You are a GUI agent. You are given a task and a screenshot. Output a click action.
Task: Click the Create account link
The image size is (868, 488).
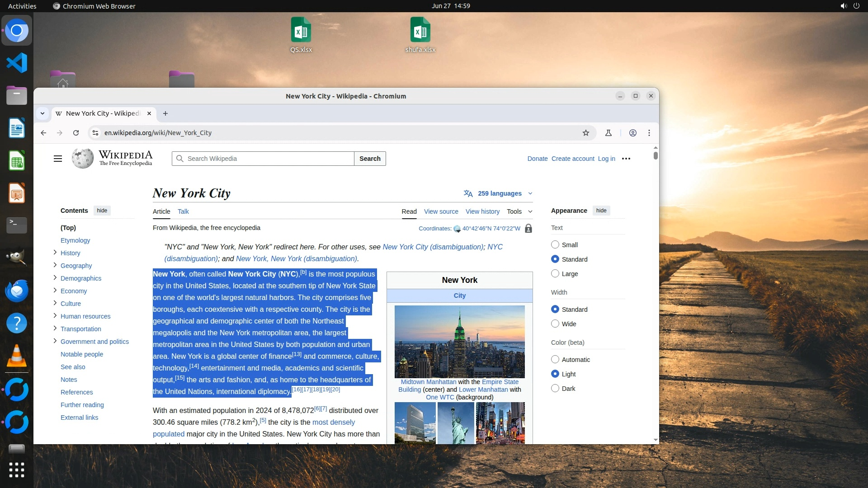[573, 159]
